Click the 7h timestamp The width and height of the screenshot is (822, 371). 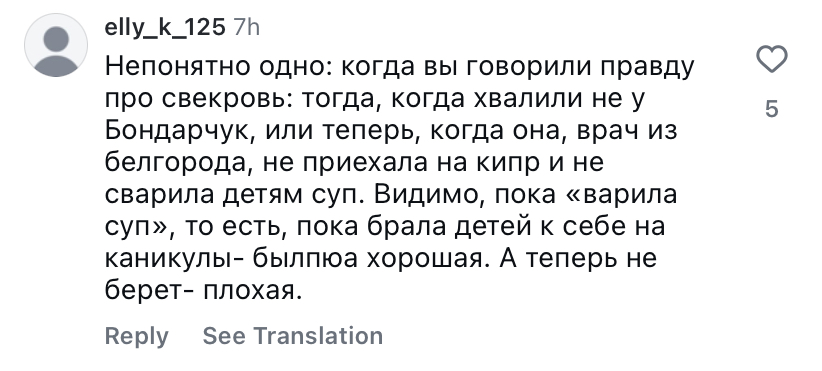[246, 27]
